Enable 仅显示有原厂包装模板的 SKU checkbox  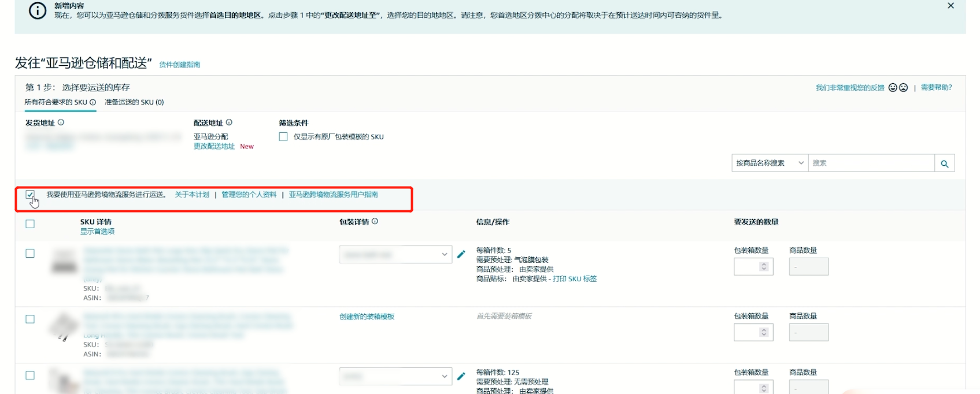pos(283,137)
